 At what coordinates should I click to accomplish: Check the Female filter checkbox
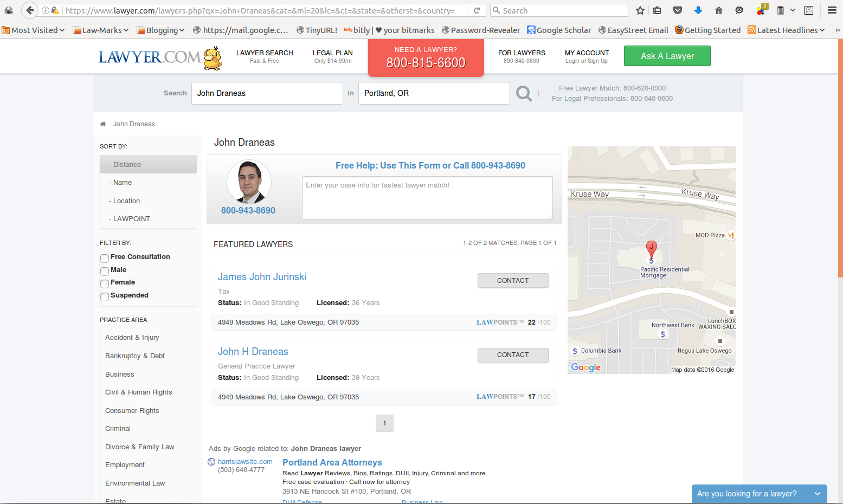click(x=105, y=284)
